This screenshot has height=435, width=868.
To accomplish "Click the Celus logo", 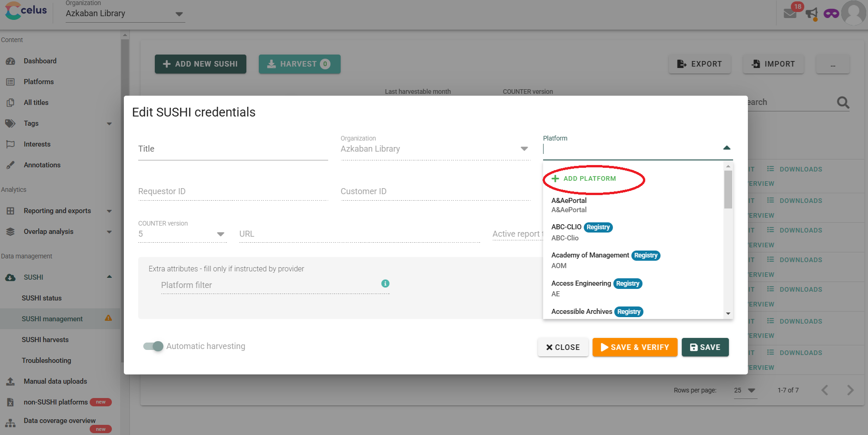I will [26, 11].
